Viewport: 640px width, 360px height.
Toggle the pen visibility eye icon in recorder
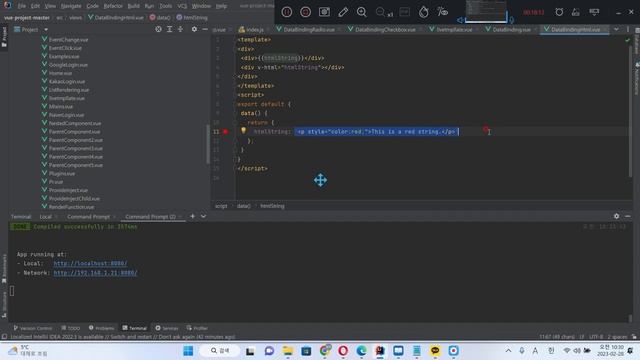[x=442, y=12]
